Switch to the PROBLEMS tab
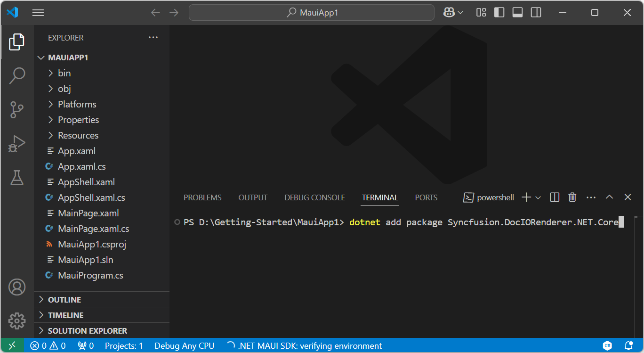 pyautogui.click(x=202, y=197)
